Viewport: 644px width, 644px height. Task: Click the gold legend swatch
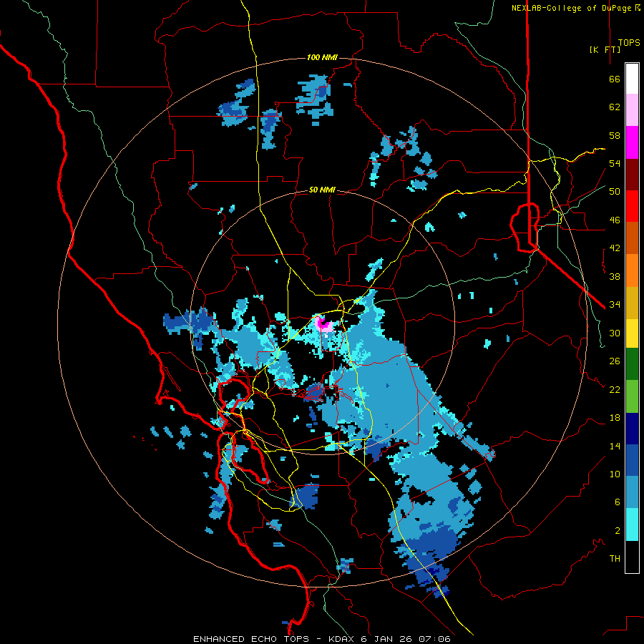click(632, 303)
